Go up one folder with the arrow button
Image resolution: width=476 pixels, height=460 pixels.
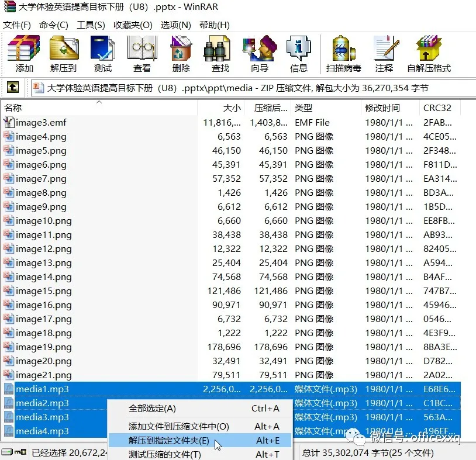point(13,88)
